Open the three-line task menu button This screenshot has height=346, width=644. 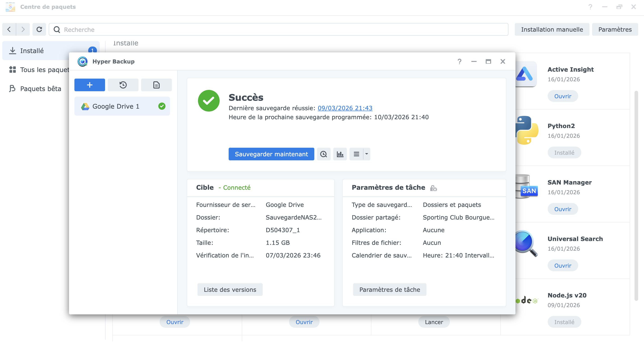pos(356,154)
